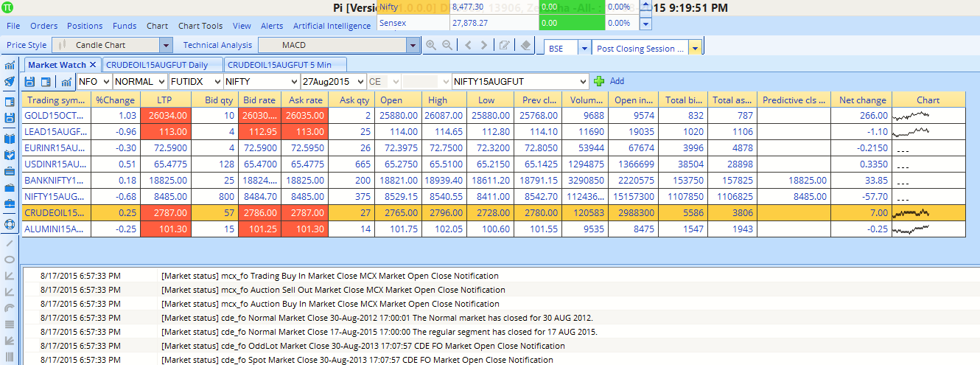Screen dimensions: 980x365
Task: Open the Price Style Candle Chart dropdown
Action: point(166,45)
